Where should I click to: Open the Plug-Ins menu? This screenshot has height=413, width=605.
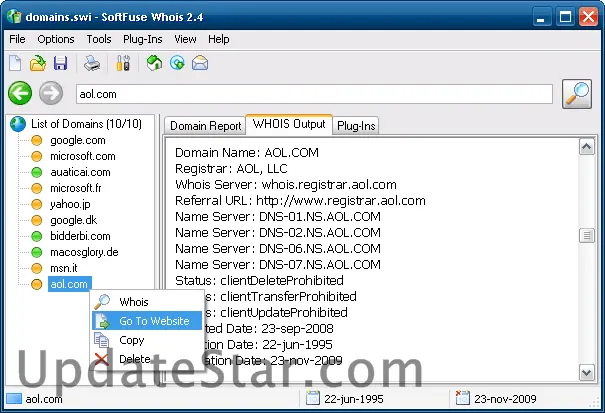144,39
